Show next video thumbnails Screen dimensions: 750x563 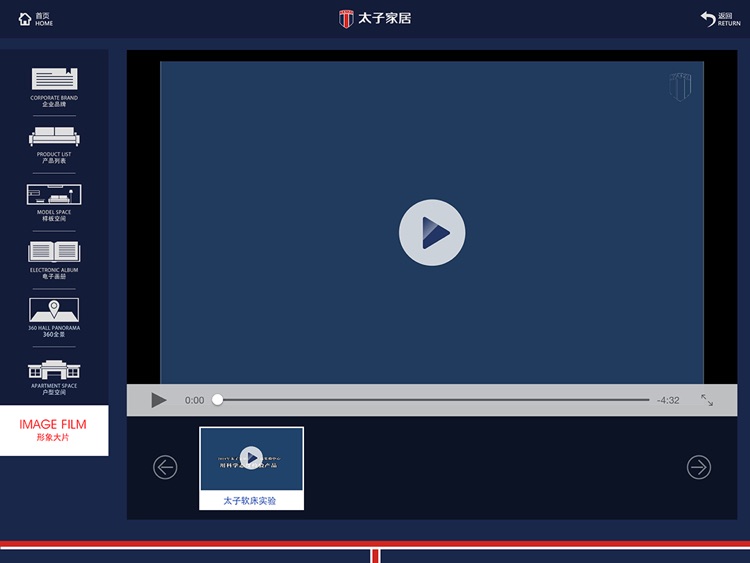[699, 467]
